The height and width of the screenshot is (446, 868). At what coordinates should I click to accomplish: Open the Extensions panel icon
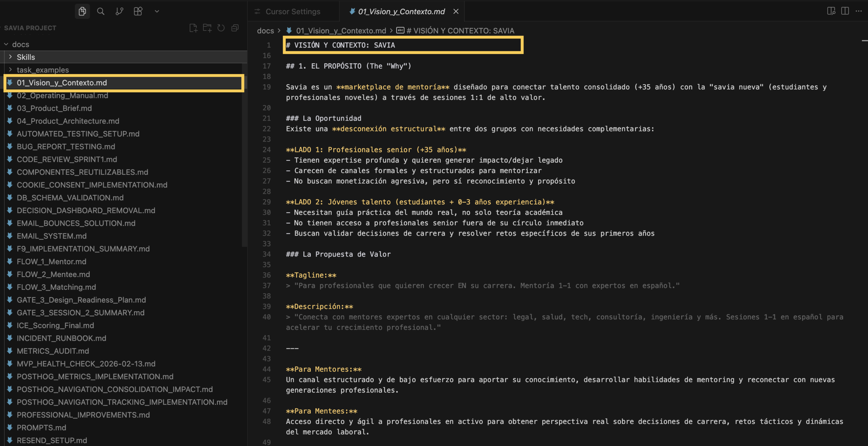pos(138,11)
